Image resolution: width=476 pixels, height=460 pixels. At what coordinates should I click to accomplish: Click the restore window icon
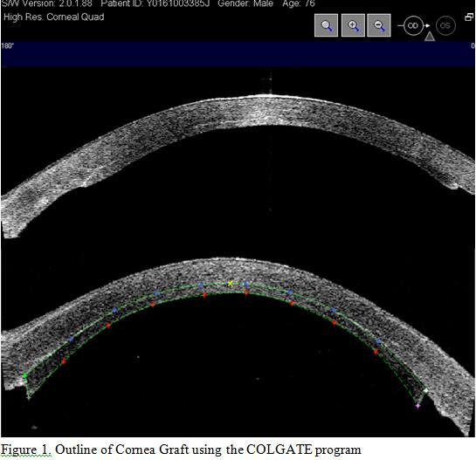click(469, 17)
